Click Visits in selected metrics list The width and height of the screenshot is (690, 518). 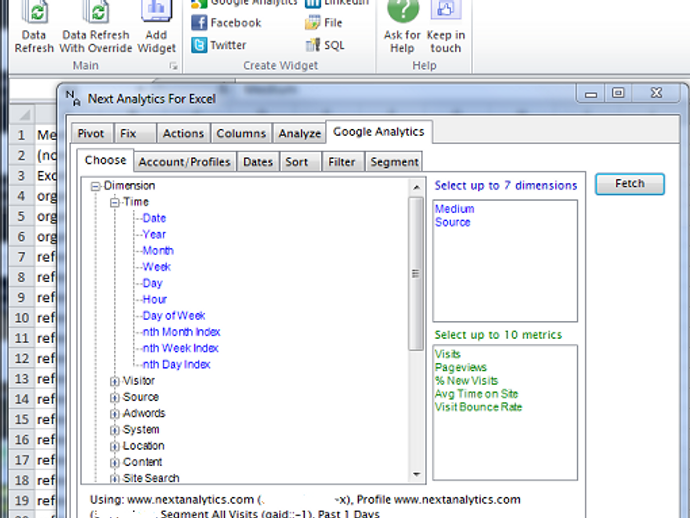click(x=448, y=354)
